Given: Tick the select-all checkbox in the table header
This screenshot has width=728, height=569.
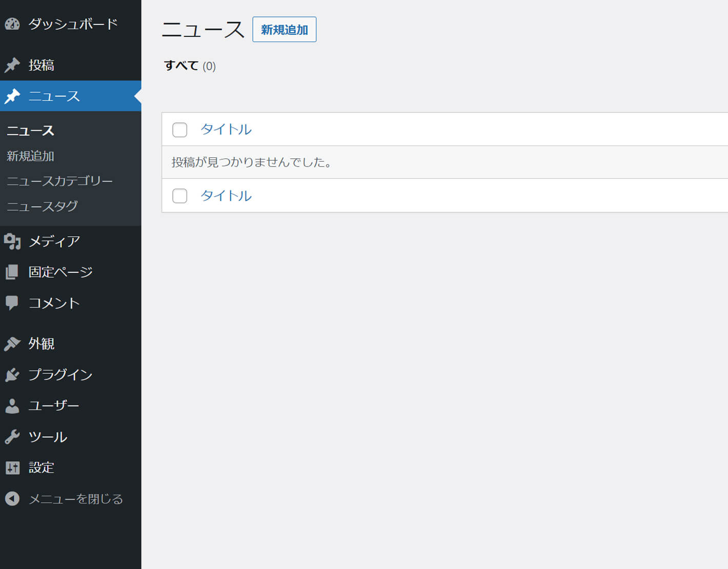Looking at the screenshot, I should [x=179, y=130].
